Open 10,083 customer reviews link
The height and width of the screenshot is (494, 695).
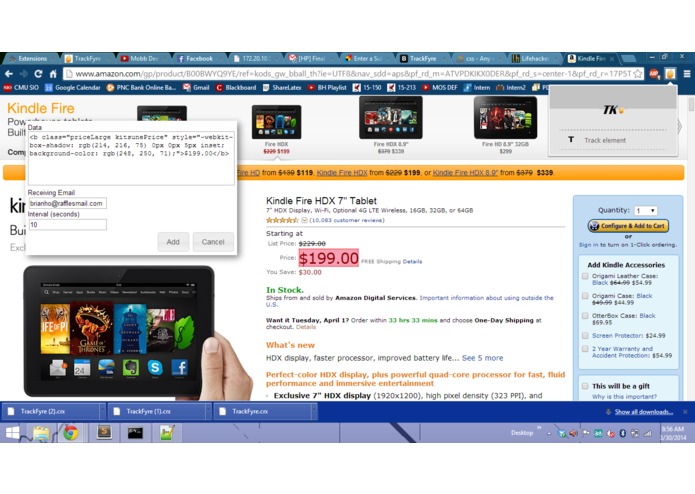[347, 220]
